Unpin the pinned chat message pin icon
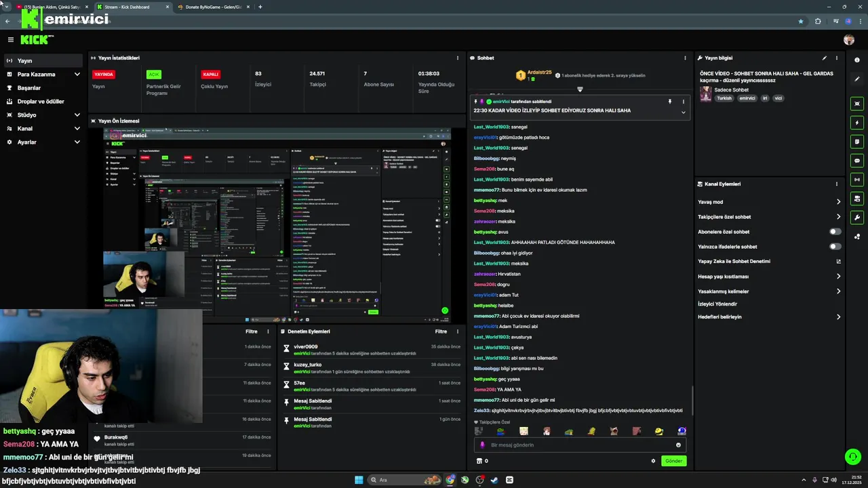Screen dimensions: 868x488 670,102
